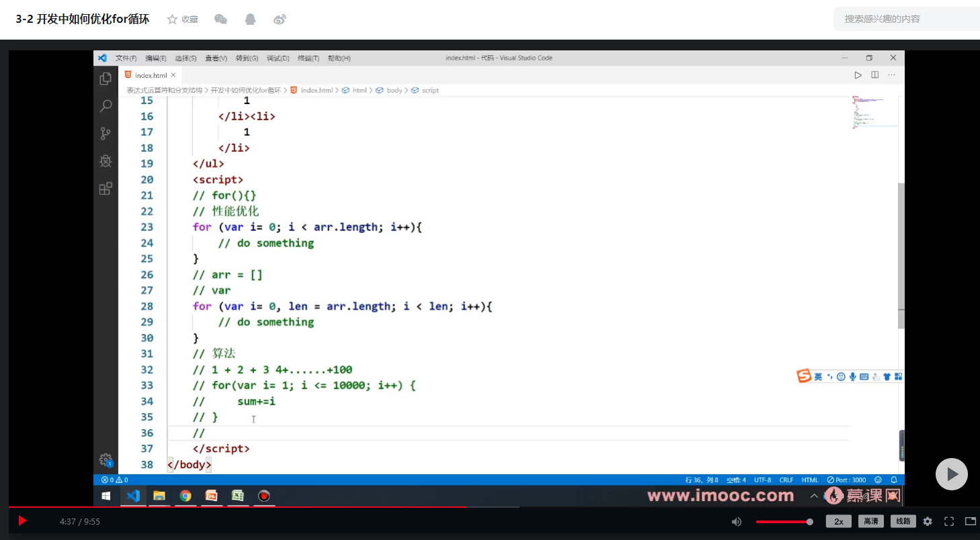This screenshot has width=980, height=540.
Task: Click the UTF-8 encoding status item
Action: click(763, 480)
